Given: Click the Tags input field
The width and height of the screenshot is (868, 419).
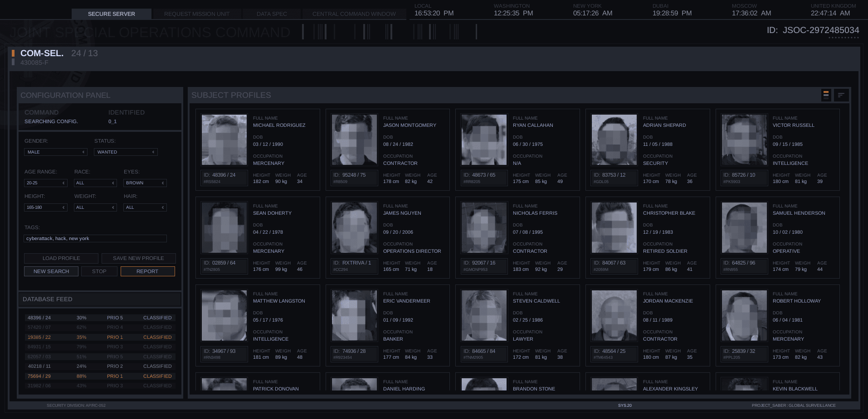Looking at the screenshot, I should pos(95,238).
